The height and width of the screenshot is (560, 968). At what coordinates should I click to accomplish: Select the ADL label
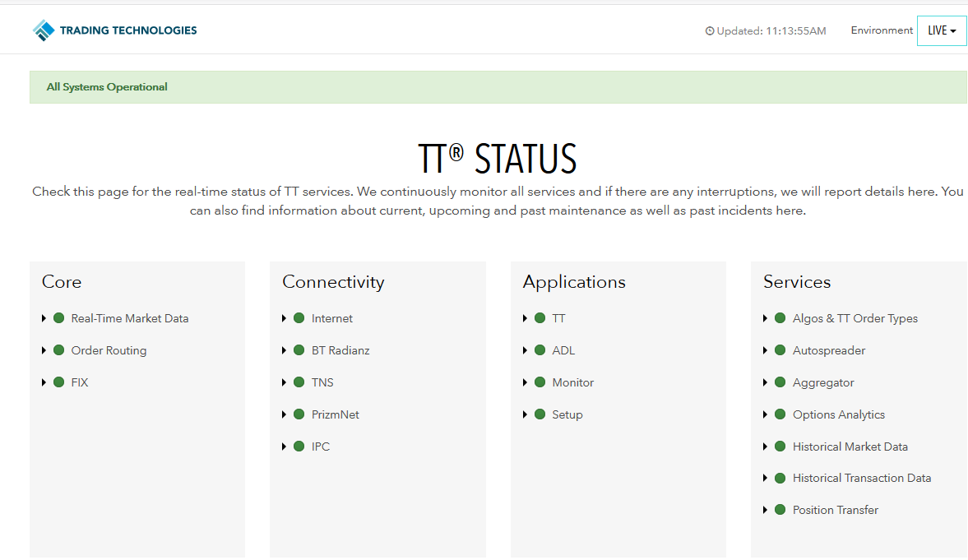tap(563, 350)
